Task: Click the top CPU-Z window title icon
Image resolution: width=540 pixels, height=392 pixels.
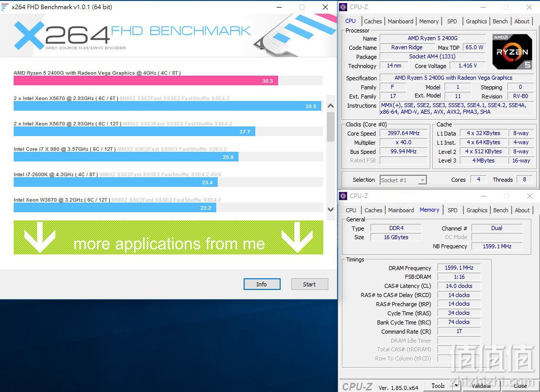Action: pyautogui.click(x=343, y=7)
